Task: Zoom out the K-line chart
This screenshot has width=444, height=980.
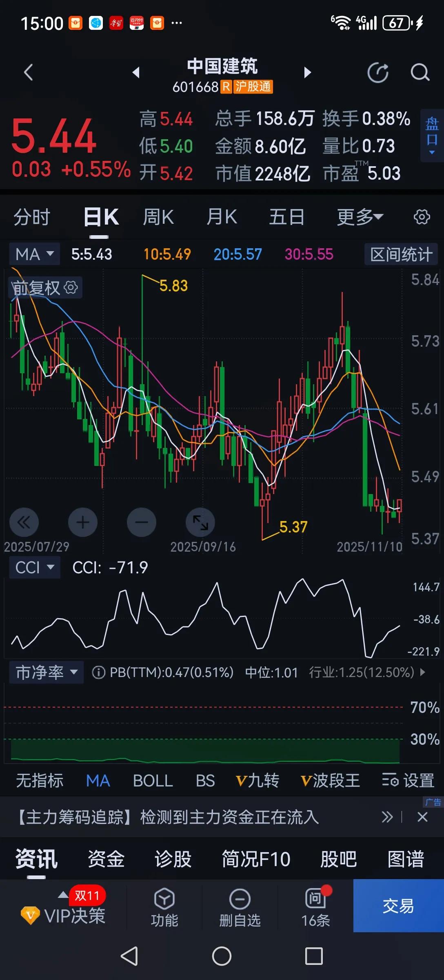Action: click(142, 522)
